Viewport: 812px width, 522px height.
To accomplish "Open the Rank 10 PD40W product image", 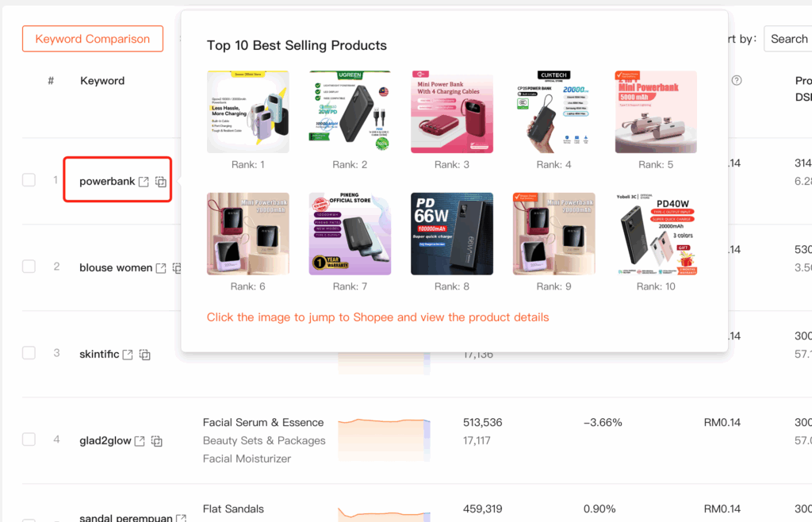I will click(x=656, y=234).
